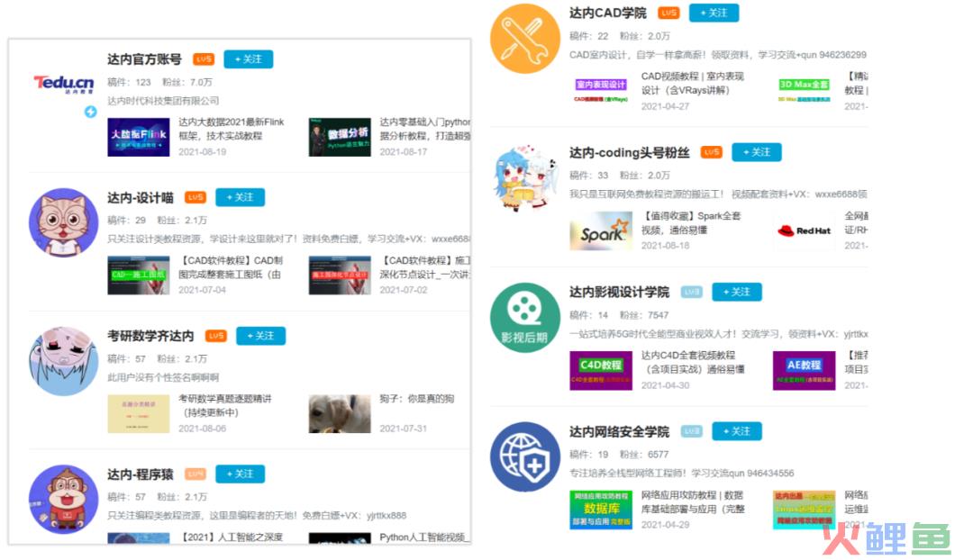Open the 考研数学齐达内 profile name

tap(150, 336)
